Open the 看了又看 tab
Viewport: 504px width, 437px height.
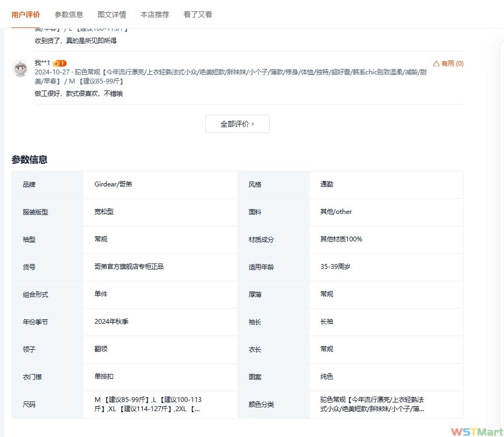(198, 15)
